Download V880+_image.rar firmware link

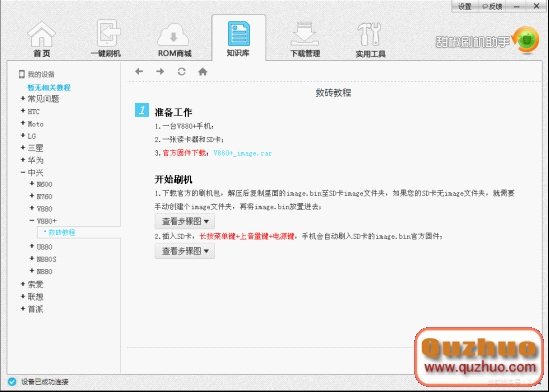coord(243,153)
